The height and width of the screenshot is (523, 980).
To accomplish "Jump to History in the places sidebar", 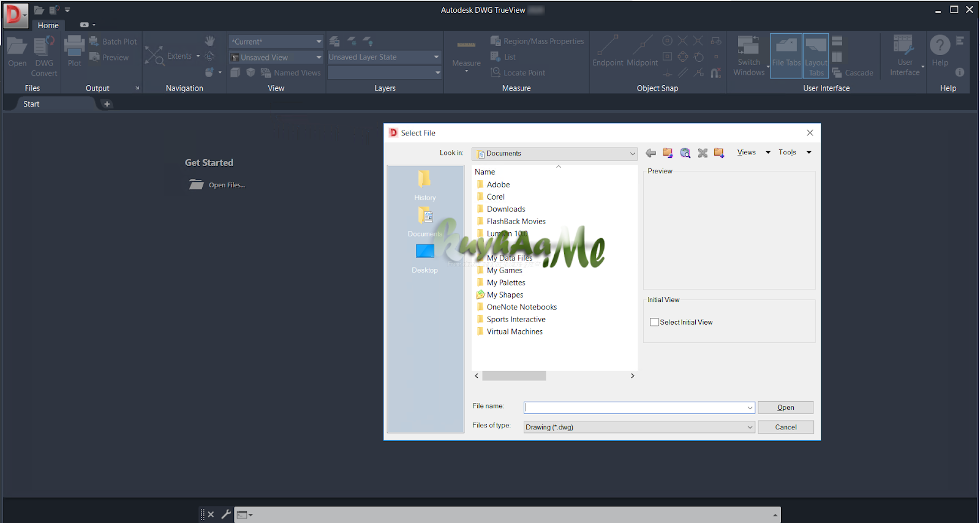I will (x=424, y=186).
